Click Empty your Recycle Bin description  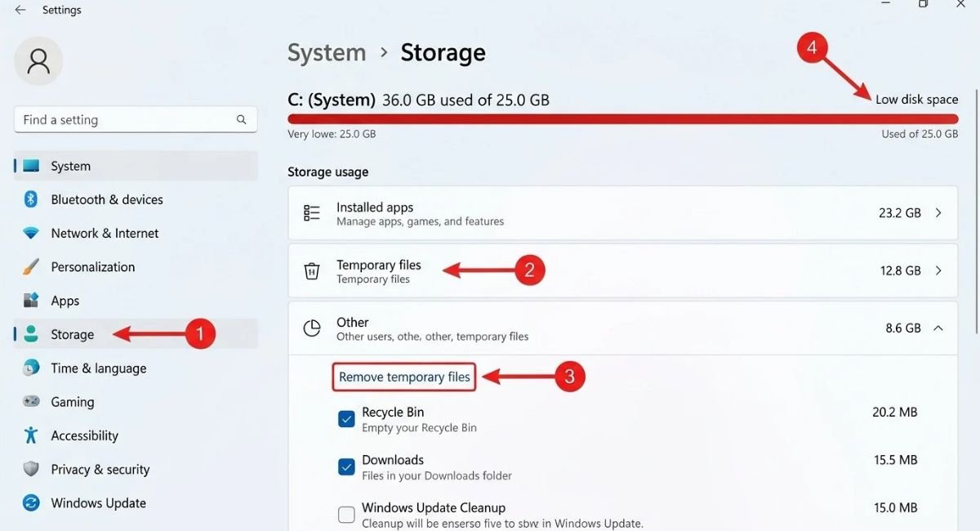pos(419,427)
